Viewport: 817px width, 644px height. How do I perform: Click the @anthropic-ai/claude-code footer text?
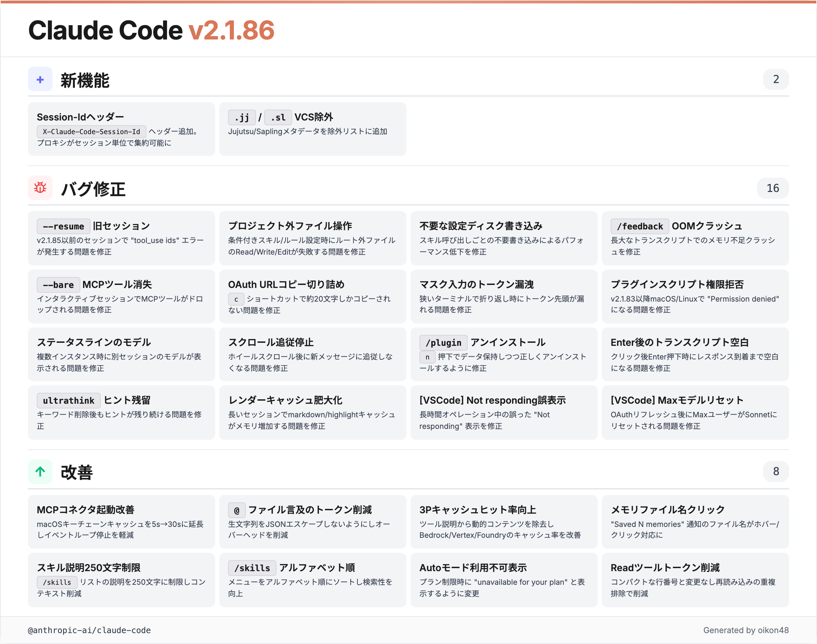pos(89,630)
